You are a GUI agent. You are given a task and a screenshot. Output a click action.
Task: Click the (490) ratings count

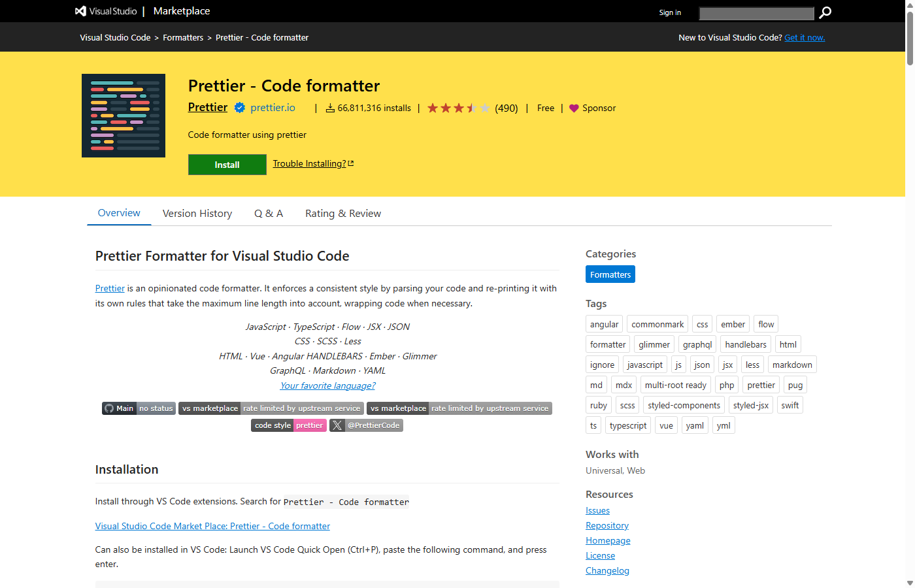pos(507,108)
